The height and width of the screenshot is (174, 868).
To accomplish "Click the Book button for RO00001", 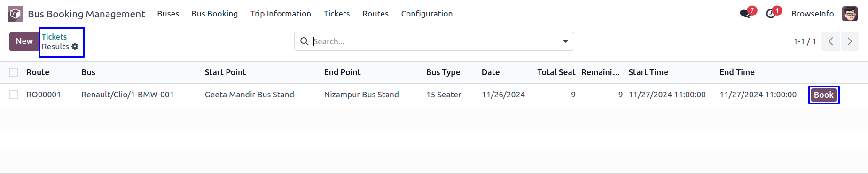I will tap(823, 95).
